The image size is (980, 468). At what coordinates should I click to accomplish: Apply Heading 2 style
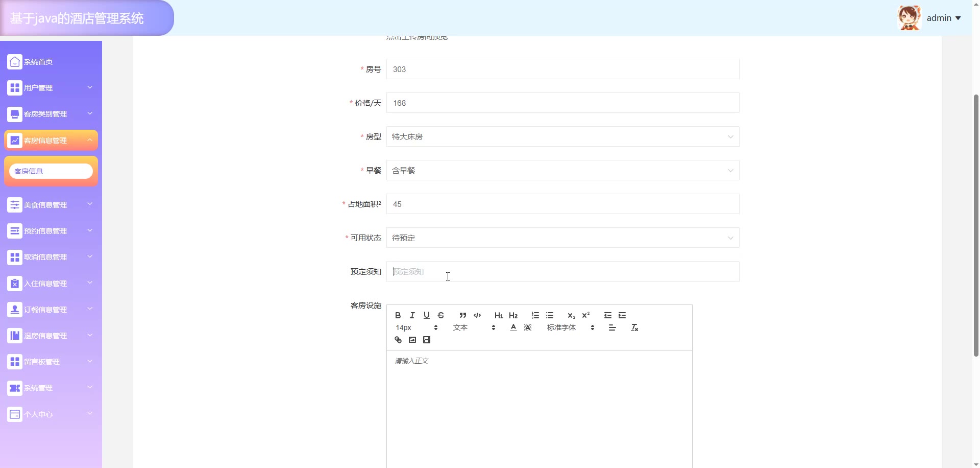tap(513, 315)
